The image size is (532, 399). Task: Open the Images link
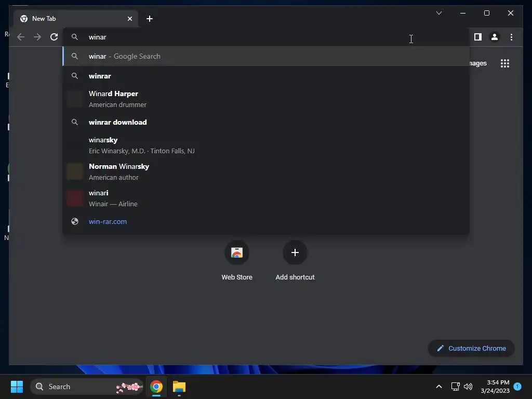pyautogui.click(x=478, y=63)
